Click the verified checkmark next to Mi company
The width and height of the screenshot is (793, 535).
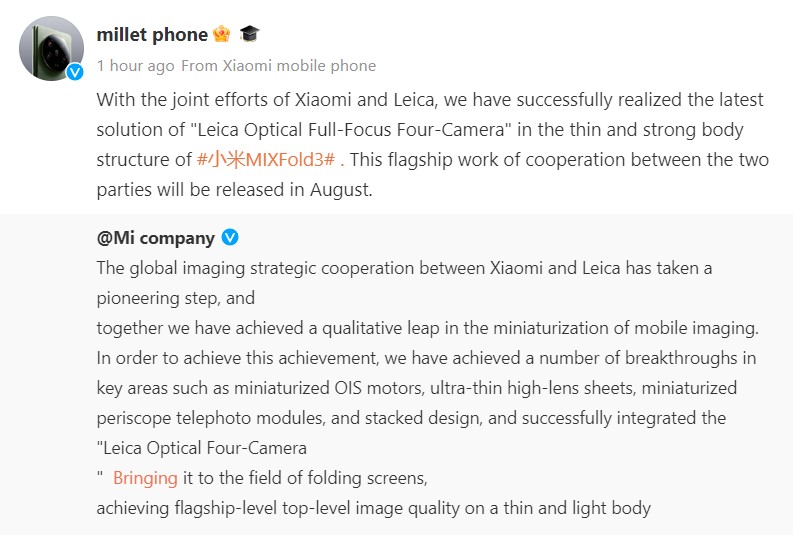point(230,237)
